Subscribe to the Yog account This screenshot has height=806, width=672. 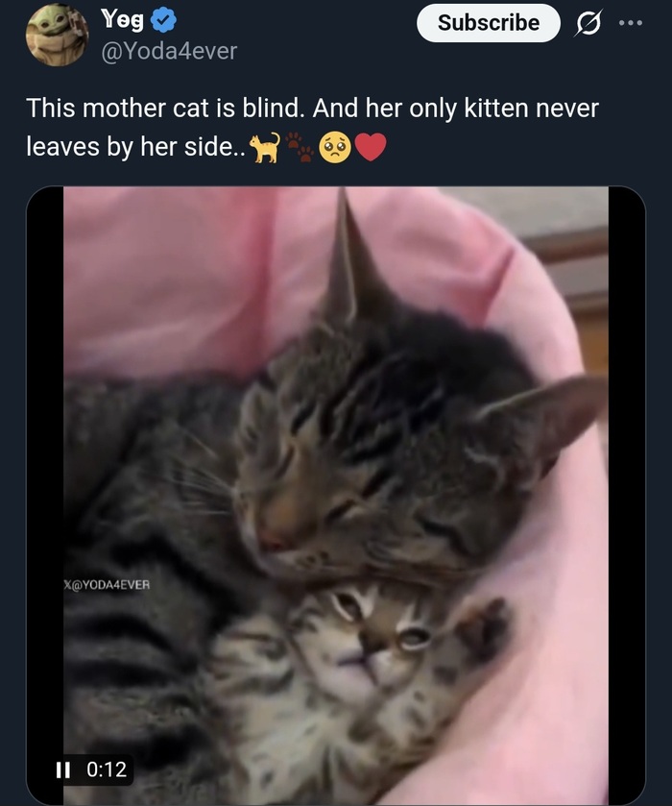[x=488, y=23]
